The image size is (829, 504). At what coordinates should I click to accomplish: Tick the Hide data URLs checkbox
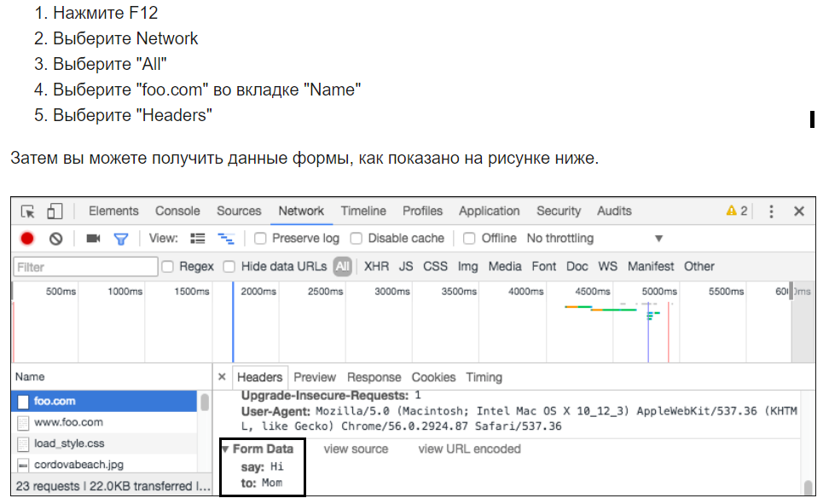point(229,267)
